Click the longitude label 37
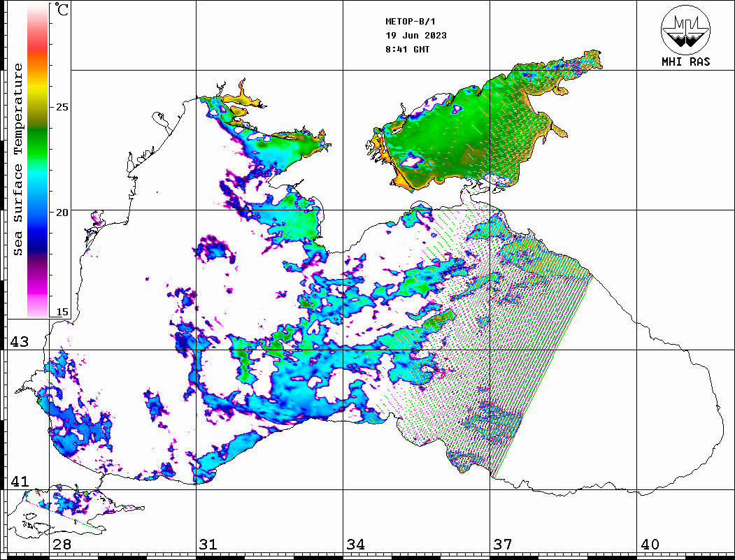735x560 pixels. pos(503,545)
